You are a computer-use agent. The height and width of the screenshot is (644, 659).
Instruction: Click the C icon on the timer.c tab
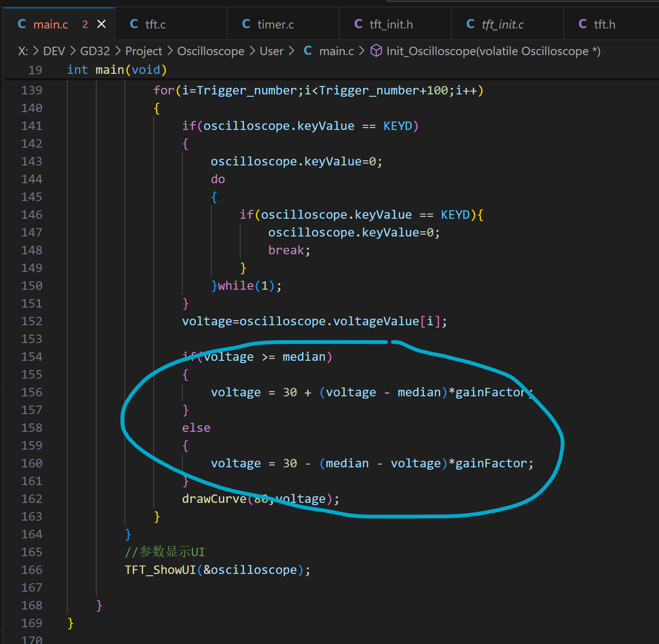coord(246,24)
